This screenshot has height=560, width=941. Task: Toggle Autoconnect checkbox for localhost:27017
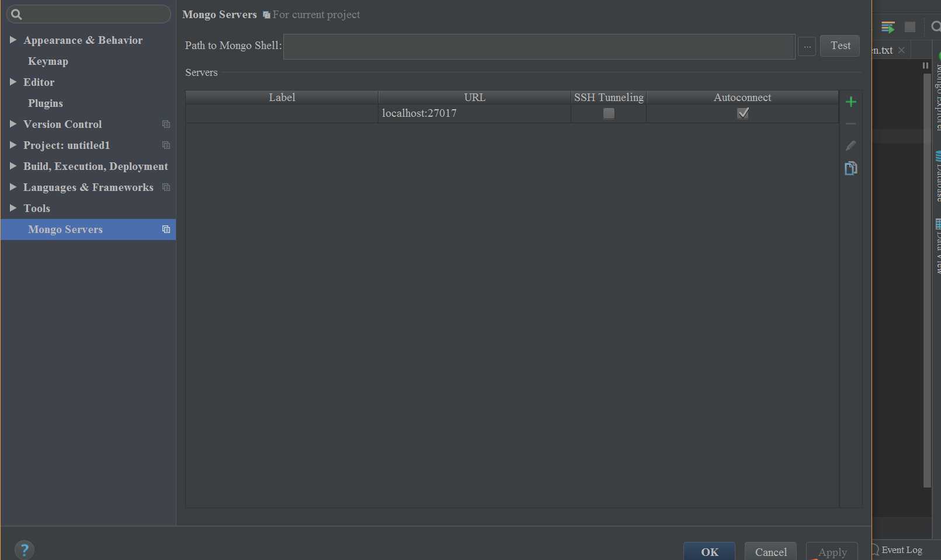[x=743, y=113]
